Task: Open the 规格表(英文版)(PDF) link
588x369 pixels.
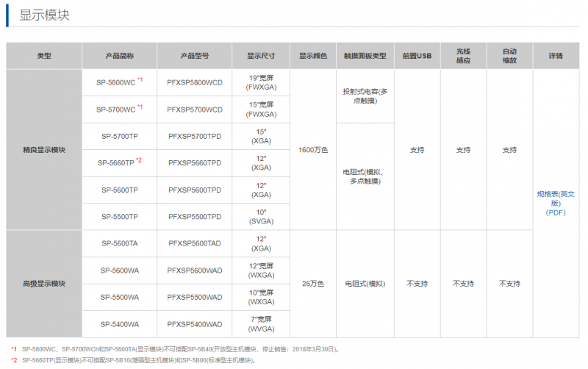Action: click(x=556, y=204)
